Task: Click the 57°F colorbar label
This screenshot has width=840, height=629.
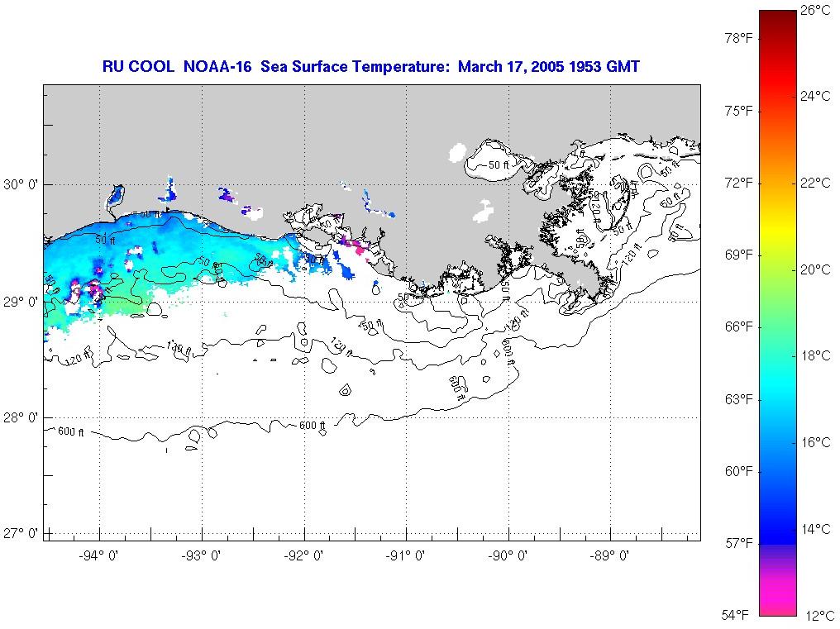Action: (739, 543)
